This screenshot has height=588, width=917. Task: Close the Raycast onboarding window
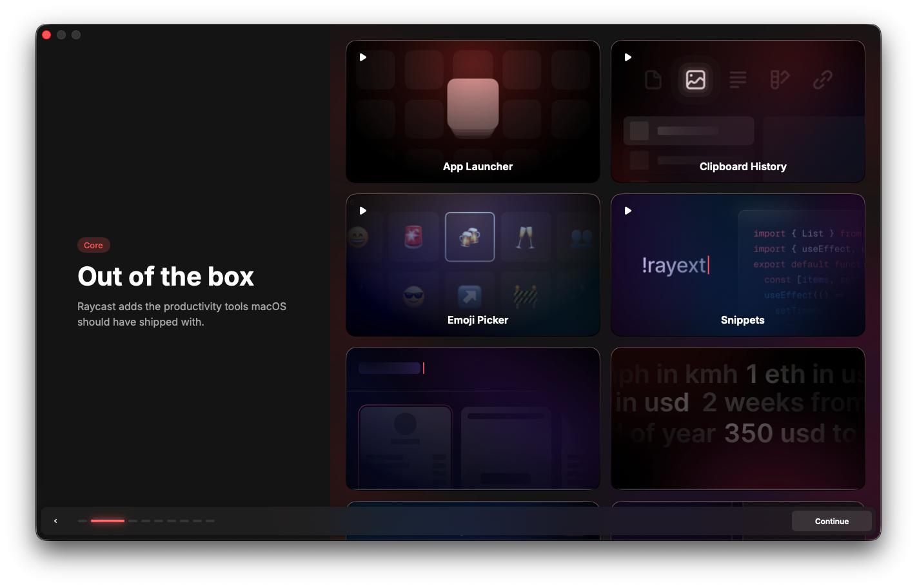tap(46, 35)
